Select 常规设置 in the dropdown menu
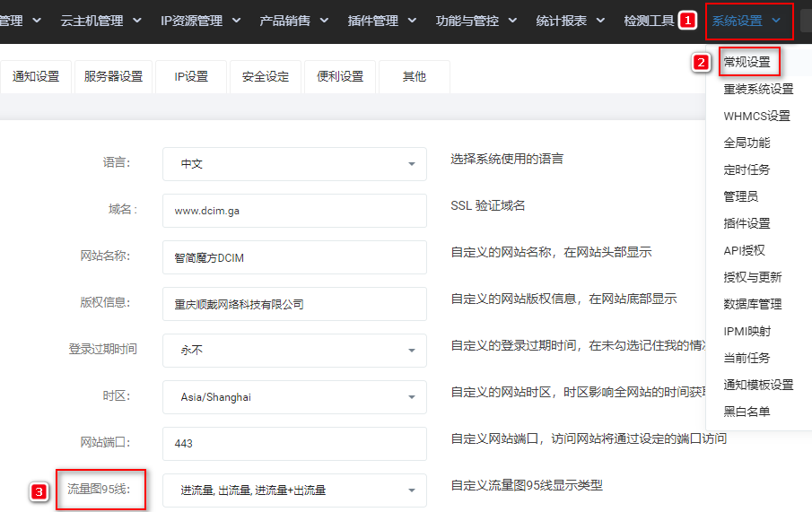 coord(747,62)
